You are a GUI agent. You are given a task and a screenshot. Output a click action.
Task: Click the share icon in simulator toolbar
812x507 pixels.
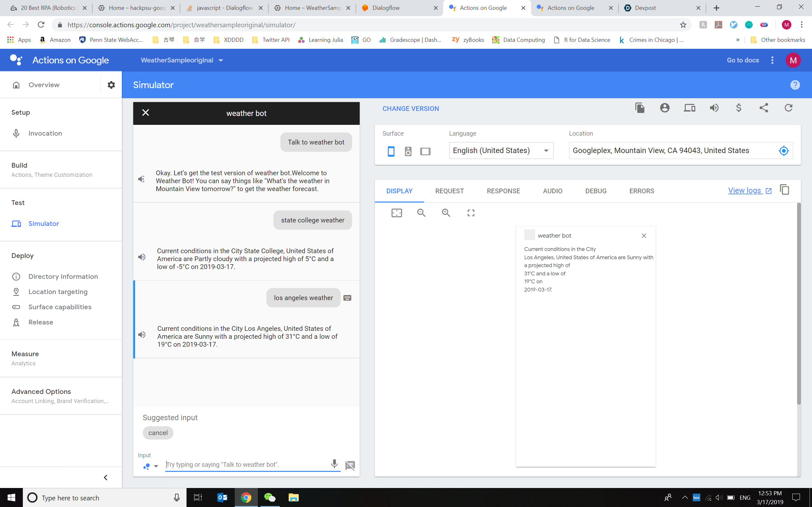tap(764, 108)
